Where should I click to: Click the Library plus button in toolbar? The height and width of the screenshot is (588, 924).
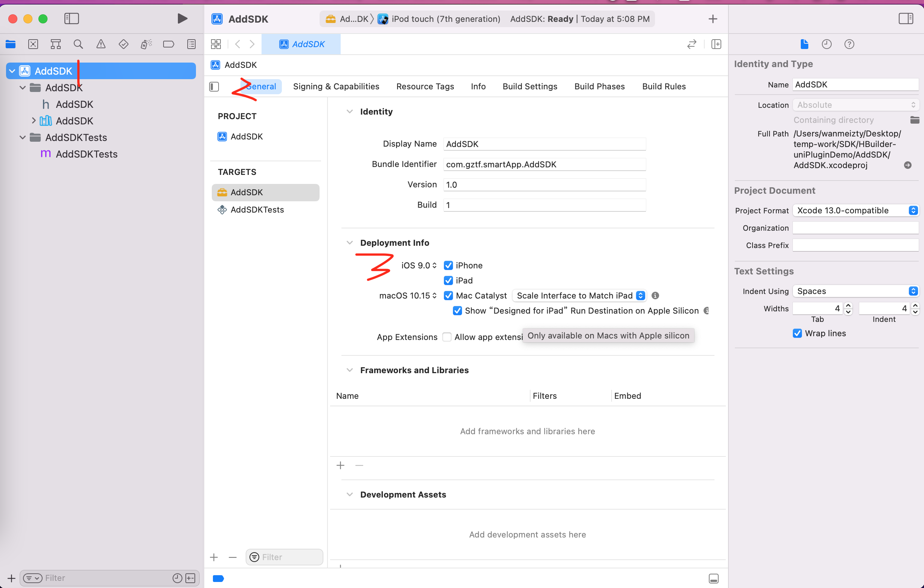click(713, 19)
